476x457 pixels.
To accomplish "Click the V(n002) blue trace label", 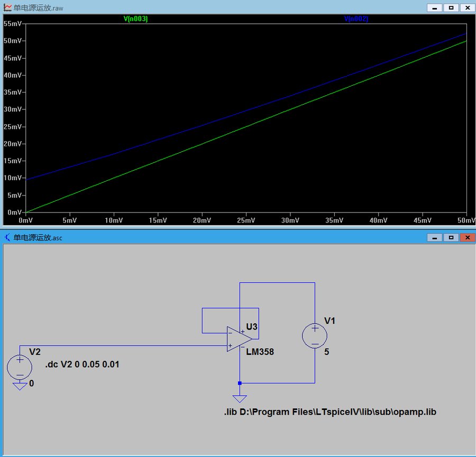I will (x=356, y=19).
